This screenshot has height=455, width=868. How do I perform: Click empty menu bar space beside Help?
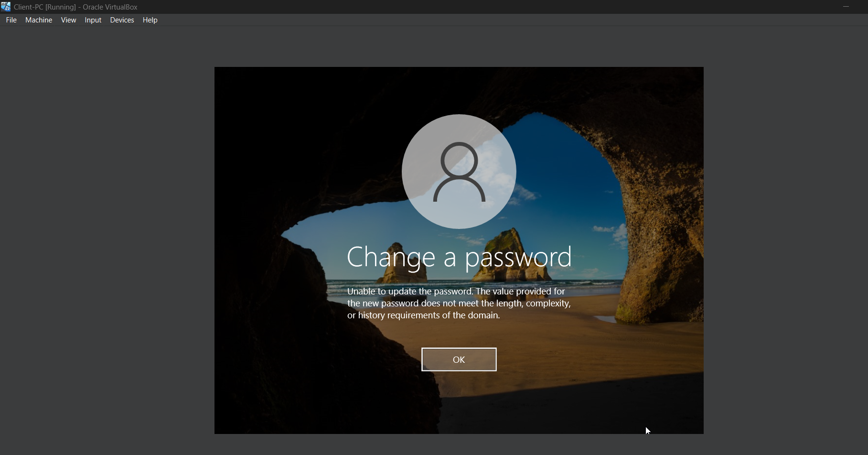pyautogui.click(x=478, y=20)
